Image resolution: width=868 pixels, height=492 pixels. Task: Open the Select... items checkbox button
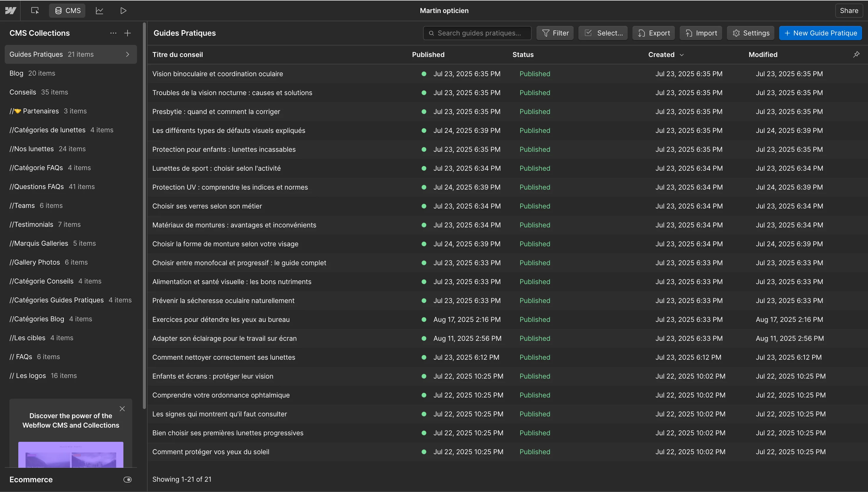click(603, 33)
